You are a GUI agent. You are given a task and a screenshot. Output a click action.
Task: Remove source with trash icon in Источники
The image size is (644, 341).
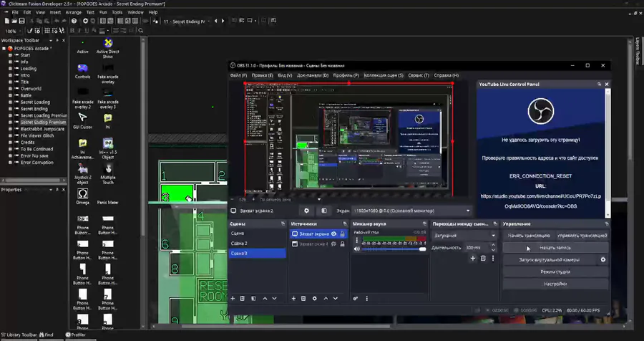[x=303, y=298]
